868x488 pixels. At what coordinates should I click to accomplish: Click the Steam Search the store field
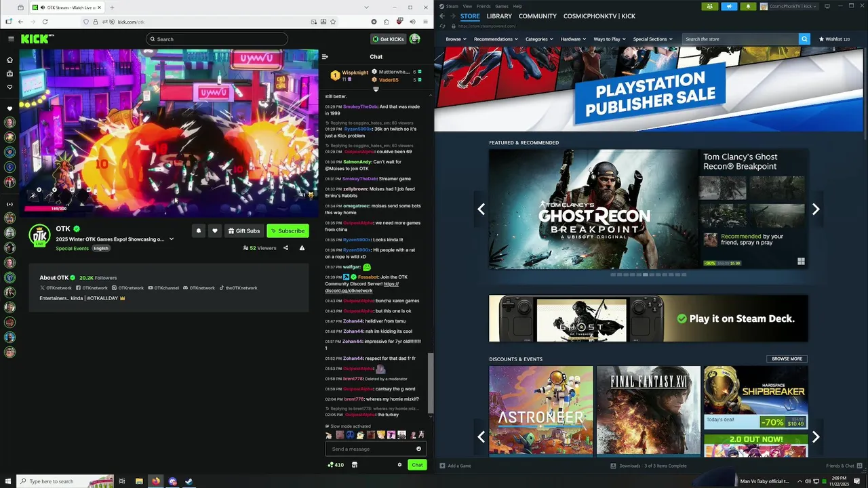point(741,39)
